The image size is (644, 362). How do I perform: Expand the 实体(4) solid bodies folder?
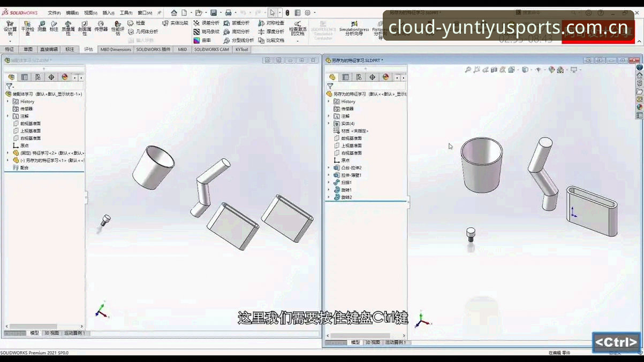(x=329, y=124)
